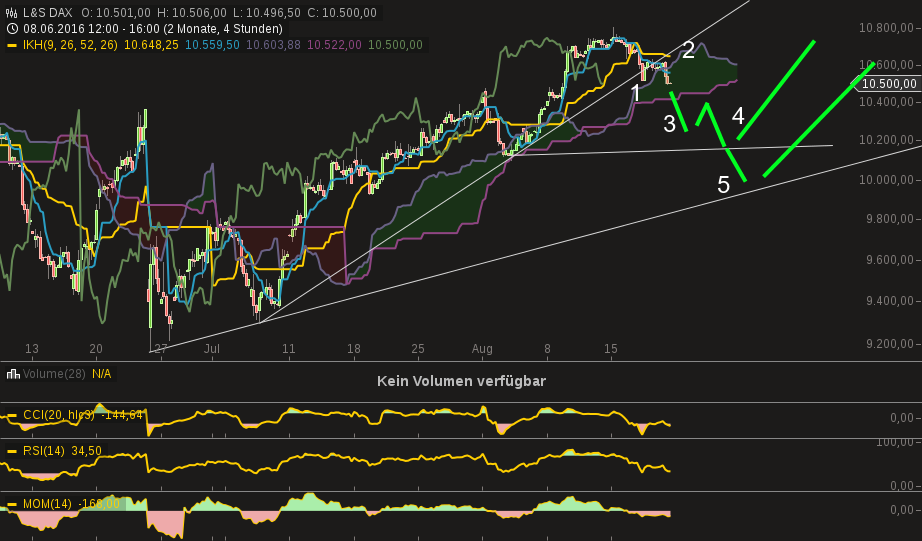Click the grey-blue IKH value 10.603,88
Image resolution: width=922 pixels, height=541 pixels.
click(x=273, y=45)
